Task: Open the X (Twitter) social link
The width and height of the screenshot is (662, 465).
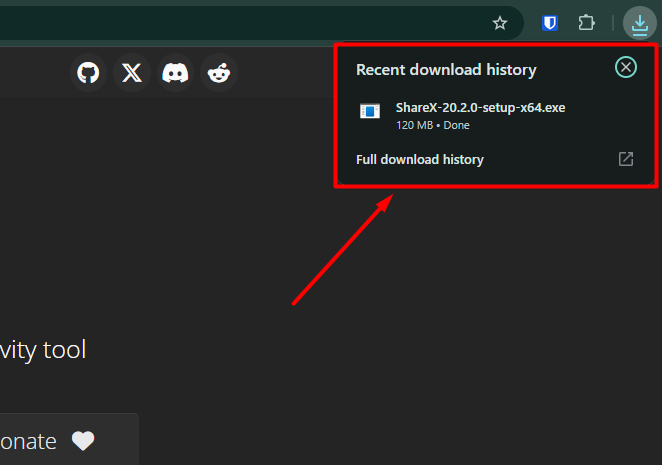Action: point(132,73)
